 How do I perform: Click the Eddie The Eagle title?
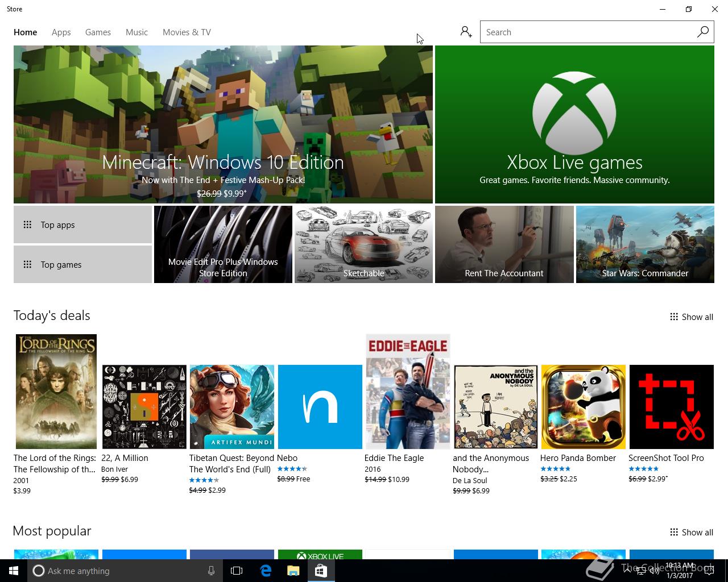394,458
